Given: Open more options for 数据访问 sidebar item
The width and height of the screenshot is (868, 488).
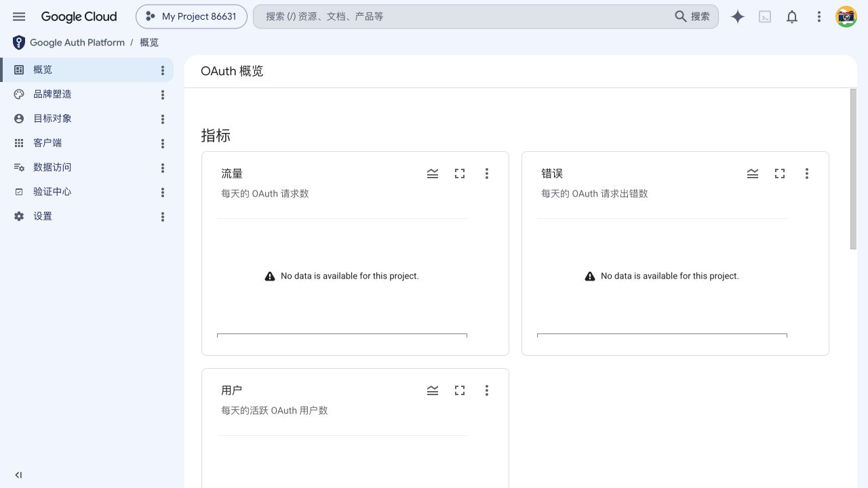Looking at the screenshot, I should click(163, 168).
